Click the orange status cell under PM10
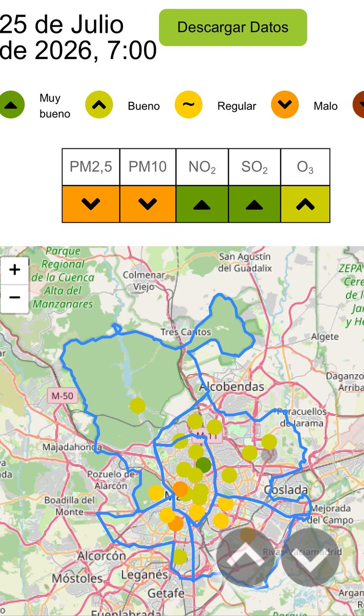Screen dimensions: 364x616 pos(148,204)
